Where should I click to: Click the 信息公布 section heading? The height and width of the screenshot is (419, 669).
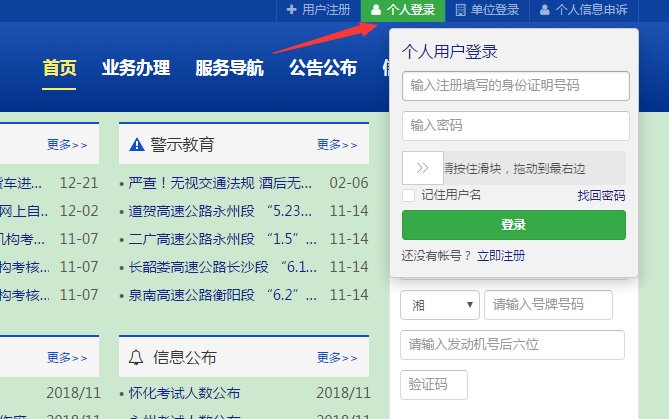[185, 358]
